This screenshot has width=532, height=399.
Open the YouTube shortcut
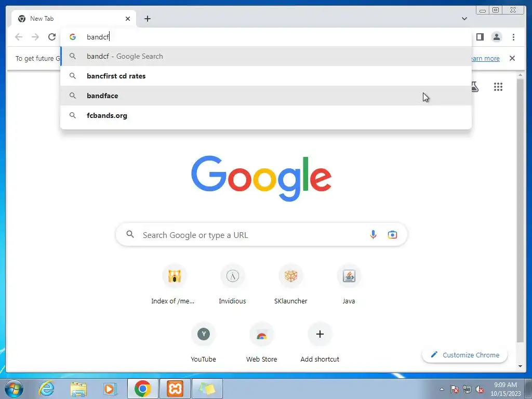tap(203, 343)
